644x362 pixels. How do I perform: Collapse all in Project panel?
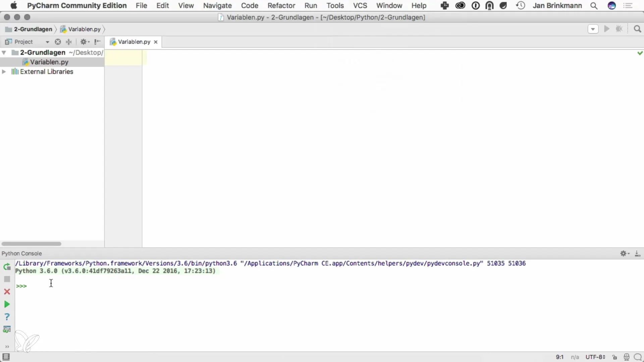[69, 42]
